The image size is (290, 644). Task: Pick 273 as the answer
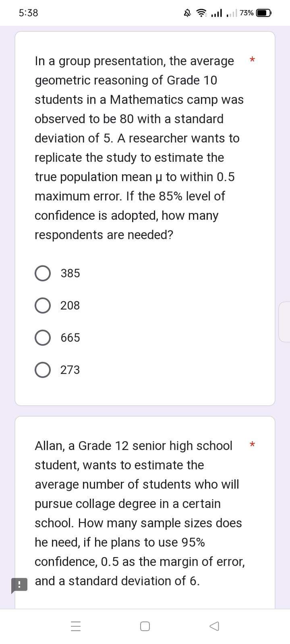43,369
